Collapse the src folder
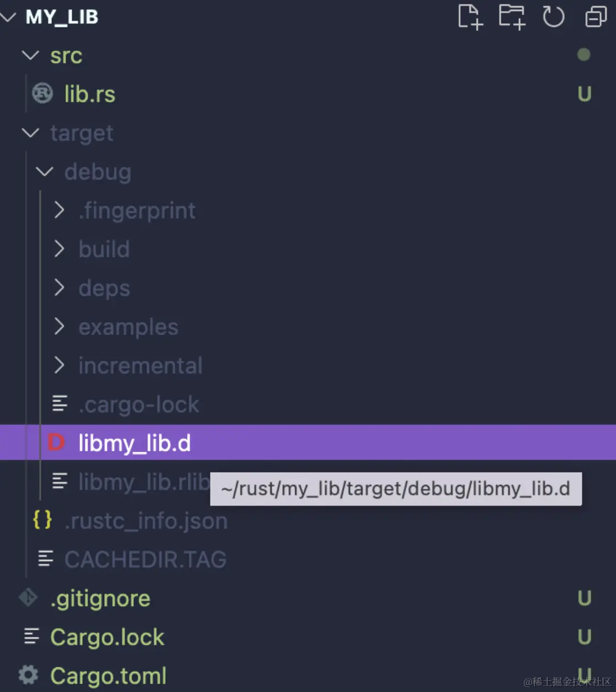This screenshot has height=692, width=616. (30, 55)
